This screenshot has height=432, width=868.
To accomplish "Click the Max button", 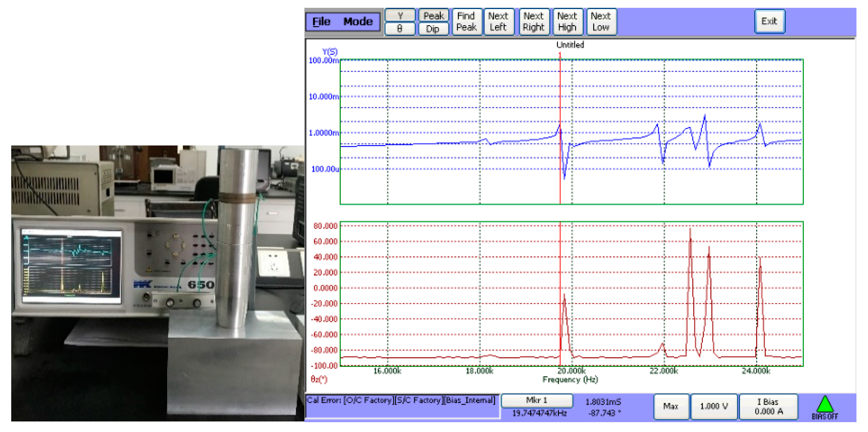I will [671, 406].
